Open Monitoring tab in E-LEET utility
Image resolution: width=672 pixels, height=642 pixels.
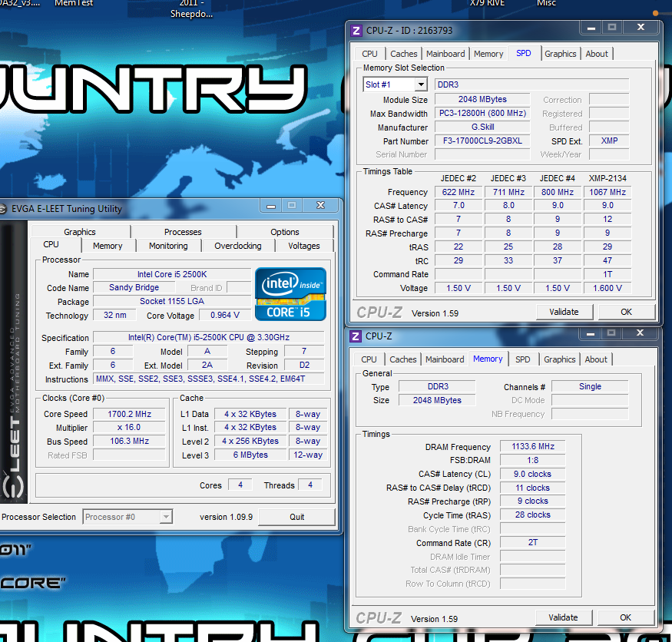click(168, 246)
